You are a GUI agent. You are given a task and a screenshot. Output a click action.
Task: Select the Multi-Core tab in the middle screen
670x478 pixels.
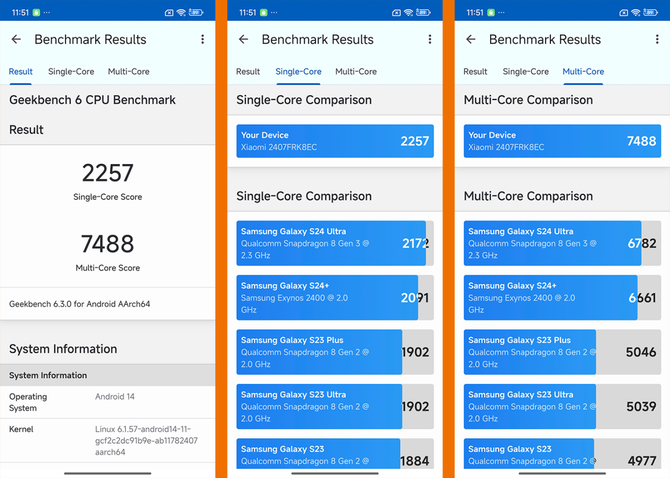(x=356, y=71)
